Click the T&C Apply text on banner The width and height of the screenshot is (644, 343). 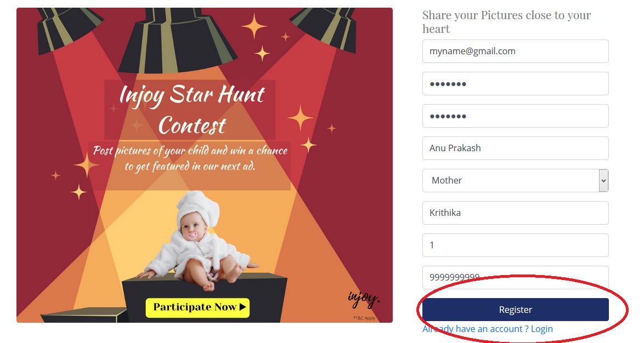pyautogui.click(x=364, y=318)
